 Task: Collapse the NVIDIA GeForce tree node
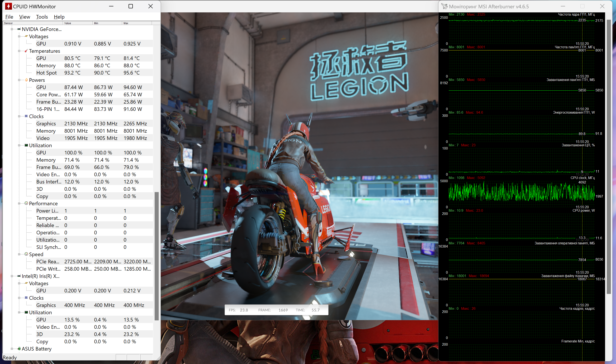click(x=12, y=29)
